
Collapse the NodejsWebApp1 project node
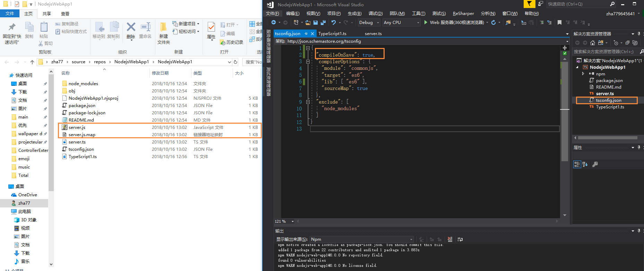[577, 67]
